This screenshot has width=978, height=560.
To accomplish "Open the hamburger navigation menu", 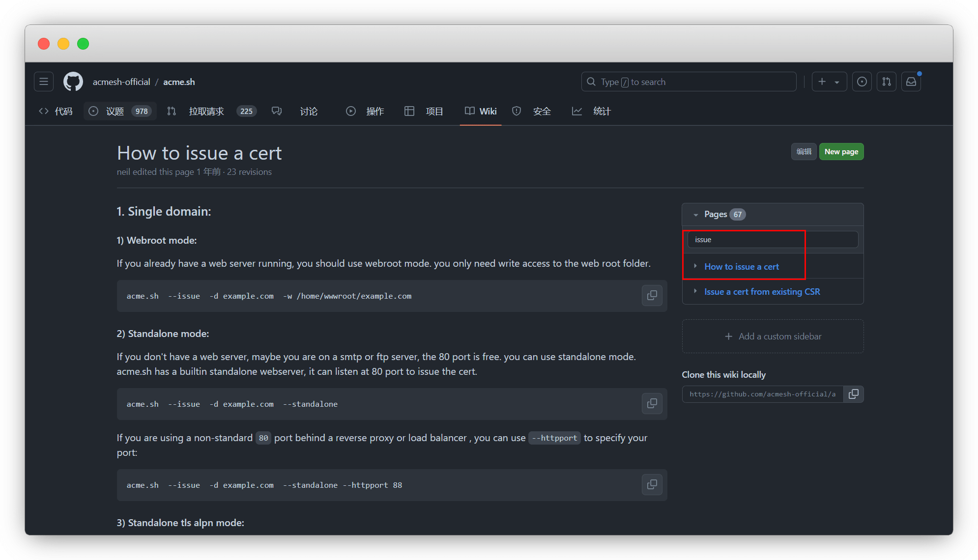I will (44, 82).
